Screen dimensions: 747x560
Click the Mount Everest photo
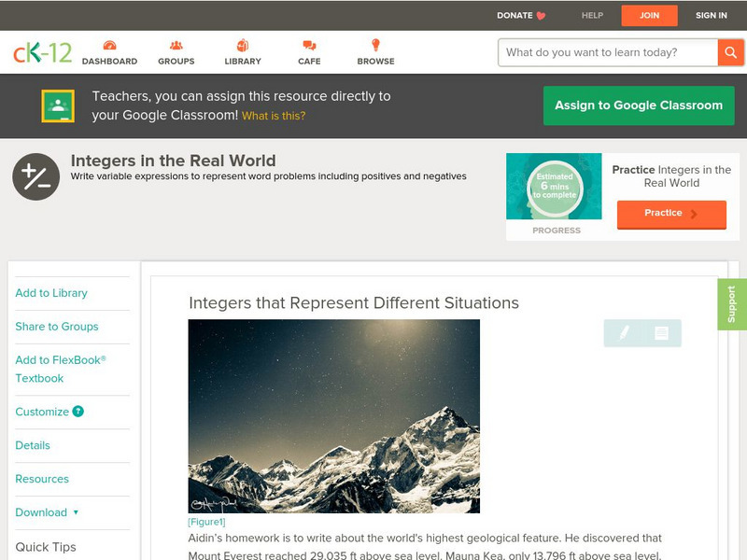(x=334, y=416)
